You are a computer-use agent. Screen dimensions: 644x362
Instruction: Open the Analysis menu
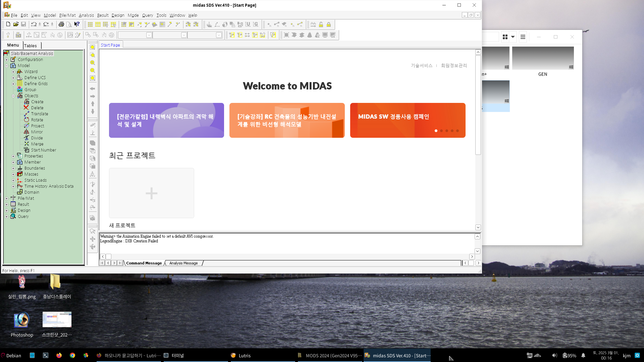coord(86,15)
